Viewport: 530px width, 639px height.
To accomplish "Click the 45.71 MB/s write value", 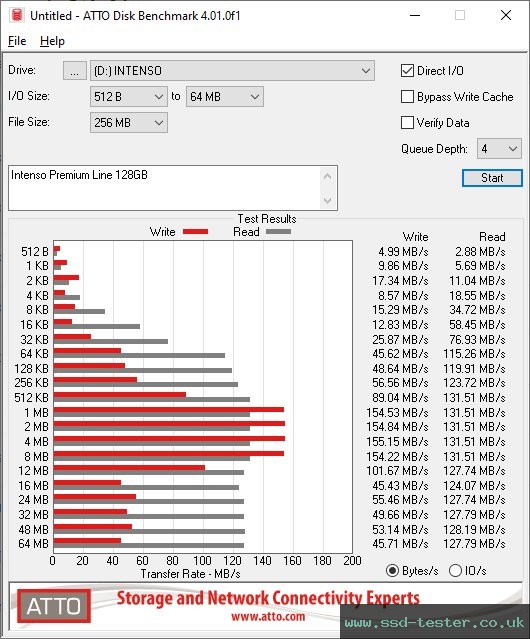I will (400, 544).
